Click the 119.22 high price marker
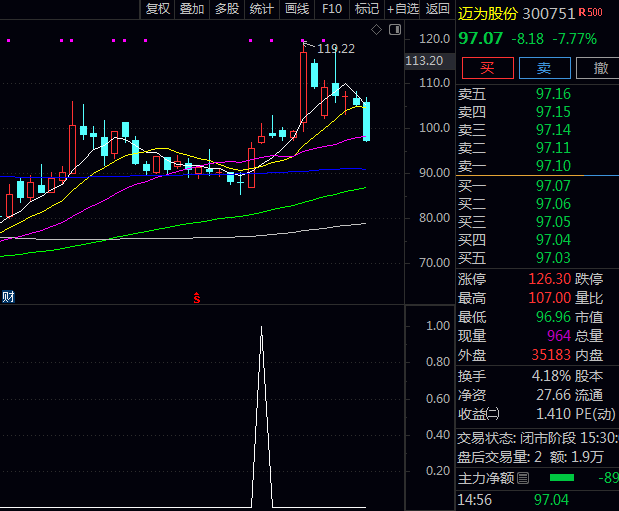This screenshot has width=619, height=511. tap(335, 48)
